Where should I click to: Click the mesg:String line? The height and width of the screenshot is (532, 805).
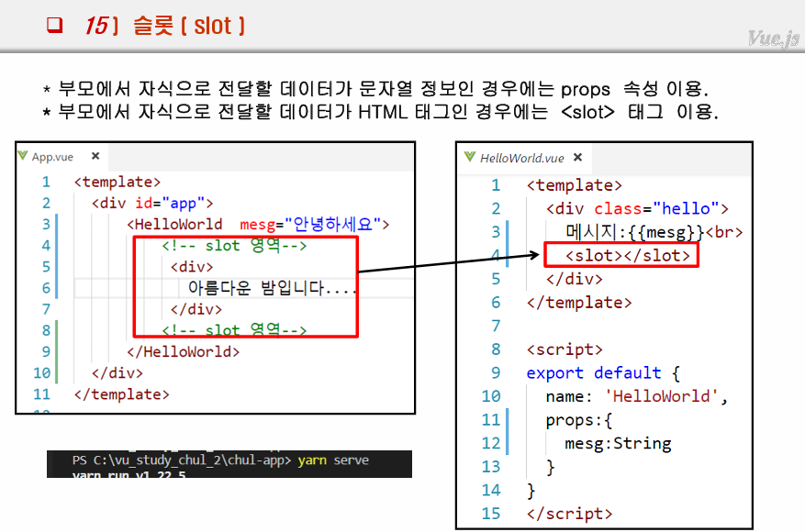[618, 443]
